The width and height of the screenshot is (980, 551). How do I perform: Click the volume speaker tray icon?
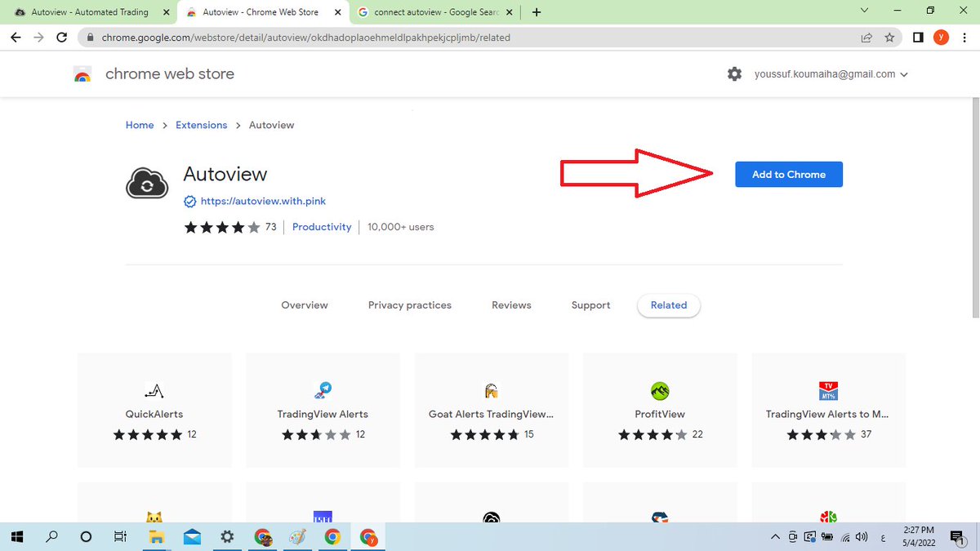[x=862, y=537]
